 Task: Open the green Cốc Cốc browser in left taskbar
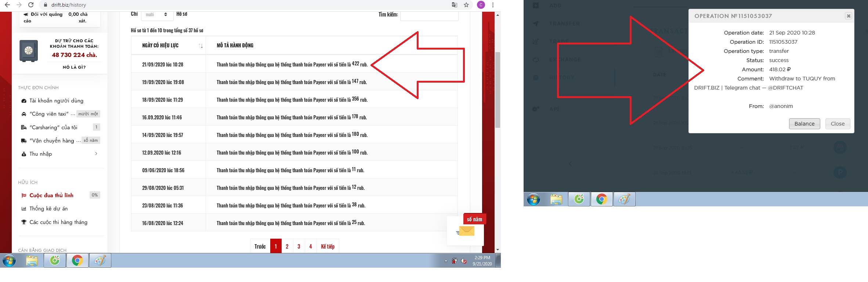55,261
